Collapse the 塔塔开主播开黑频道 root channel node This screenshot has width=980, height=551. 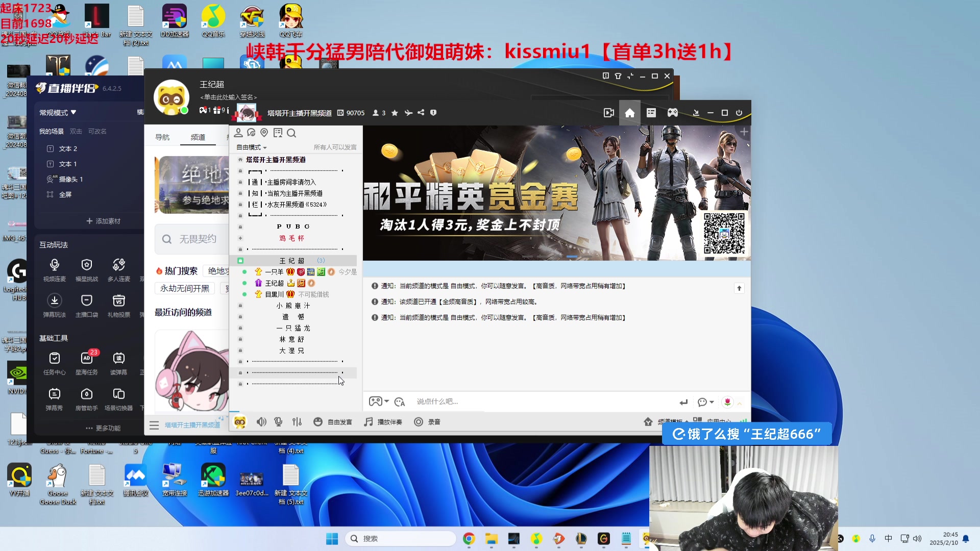pos(240,160)
